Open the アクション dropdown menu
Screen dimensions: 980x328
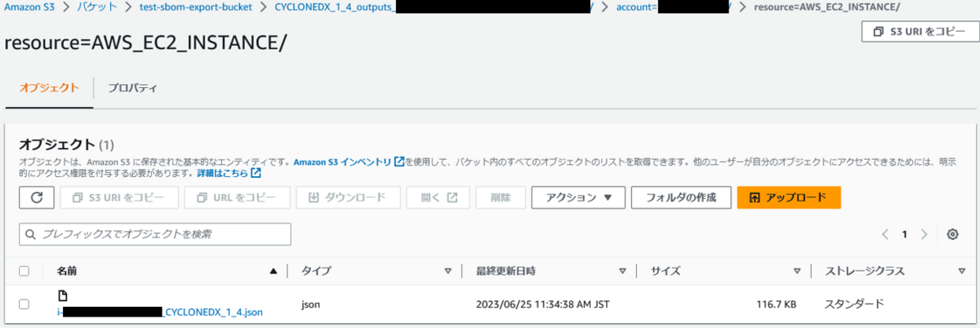[x=578, y=197]
